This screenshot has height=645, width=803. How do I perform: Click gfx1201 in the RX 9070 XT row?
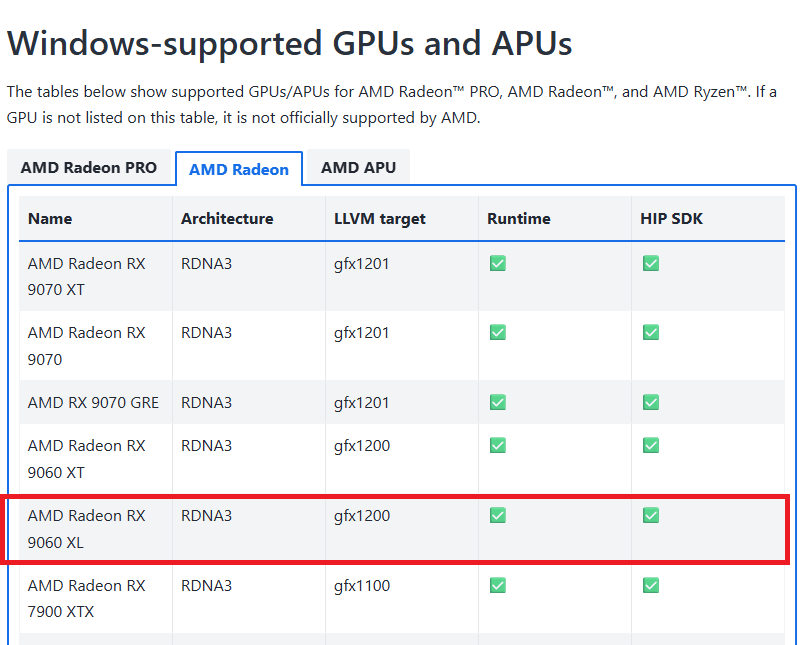(x=362, y=264)
